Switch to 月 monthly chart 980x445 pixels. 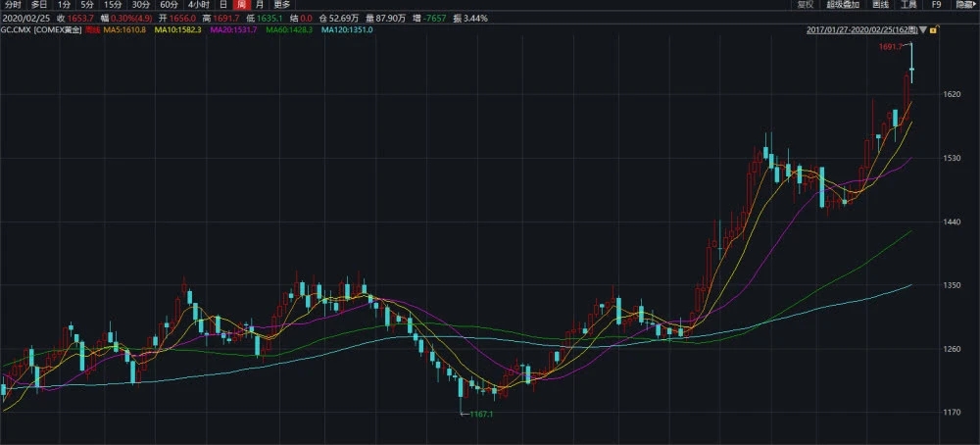tap(259, 5)
